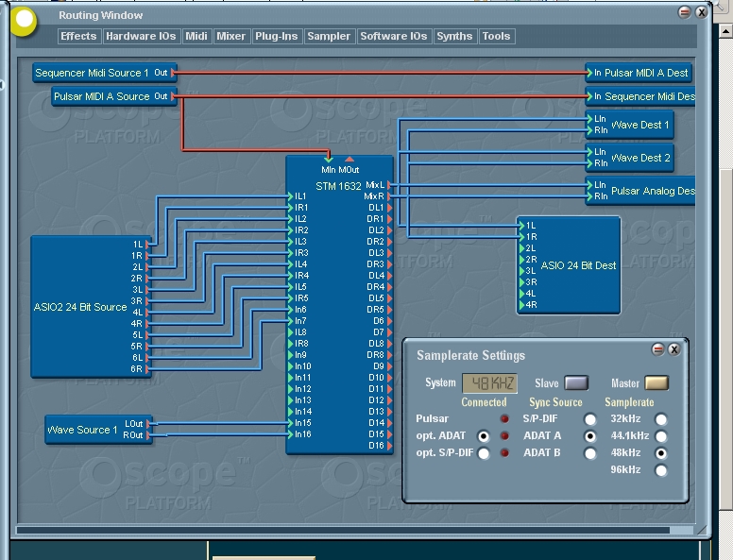
Task: Close the Samplerate Settings panel
Action: (x=673, y=349)
